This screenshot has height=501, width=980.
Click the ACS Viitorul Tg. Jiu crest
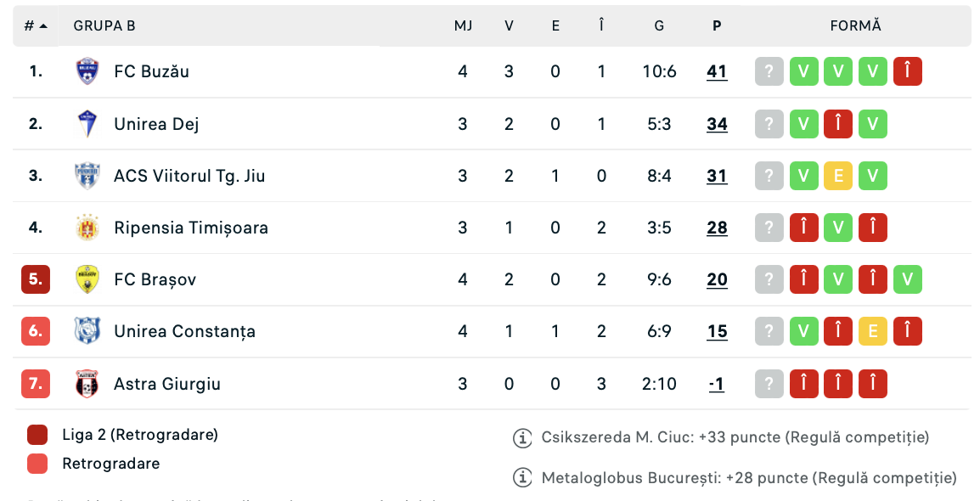click(x=87, y=176)
